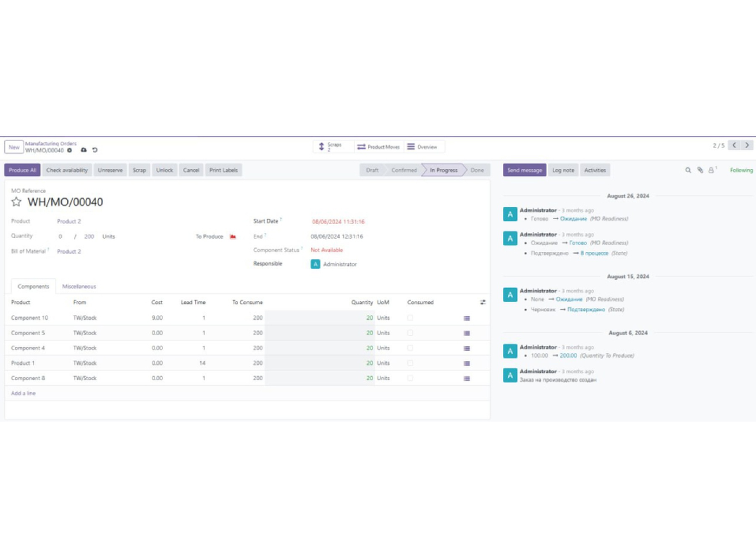756x558 pixels.
Task: Open details list icon for Component 10
Action: pyautogui.click(x=467, y=318)
